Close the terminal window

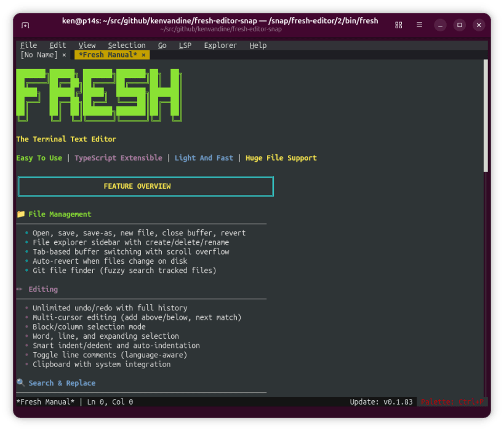coord(479,25)
